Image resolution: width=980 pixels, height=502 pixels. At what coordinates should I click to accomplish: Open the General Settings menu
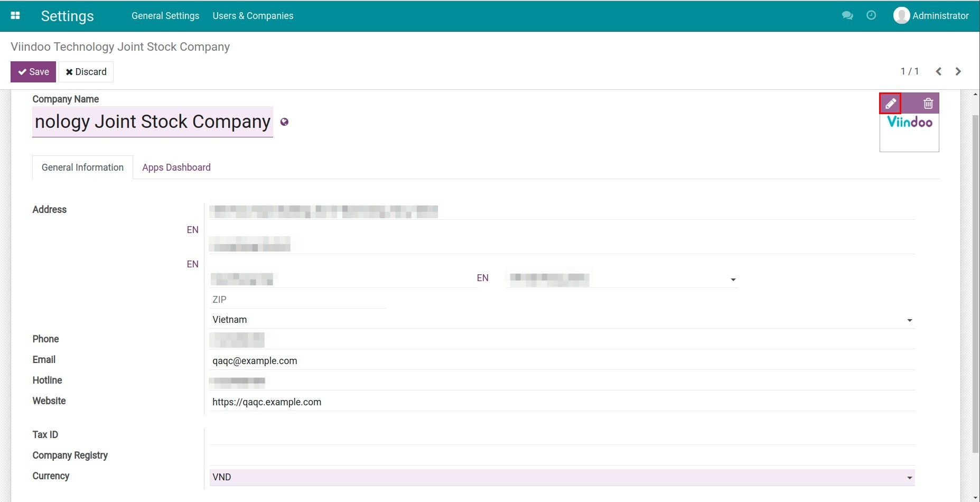[x=165, y=16]
